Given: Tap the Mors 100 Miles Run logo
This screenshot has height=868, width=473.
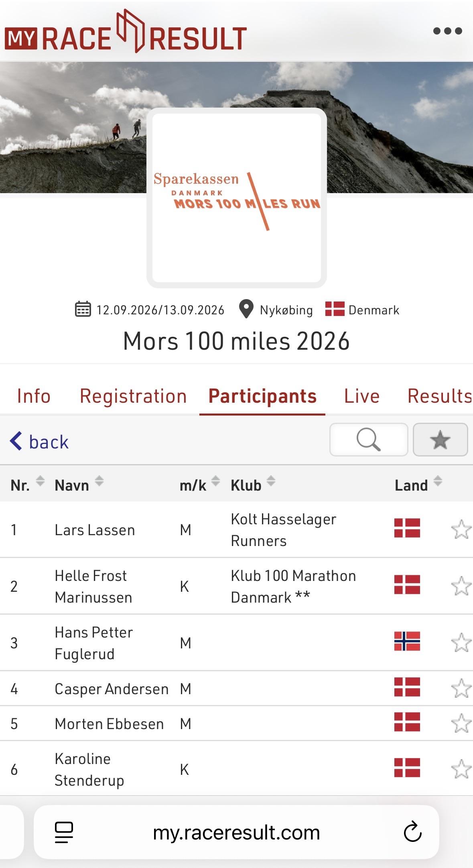Looking at the screenshot, I should 237,198.
